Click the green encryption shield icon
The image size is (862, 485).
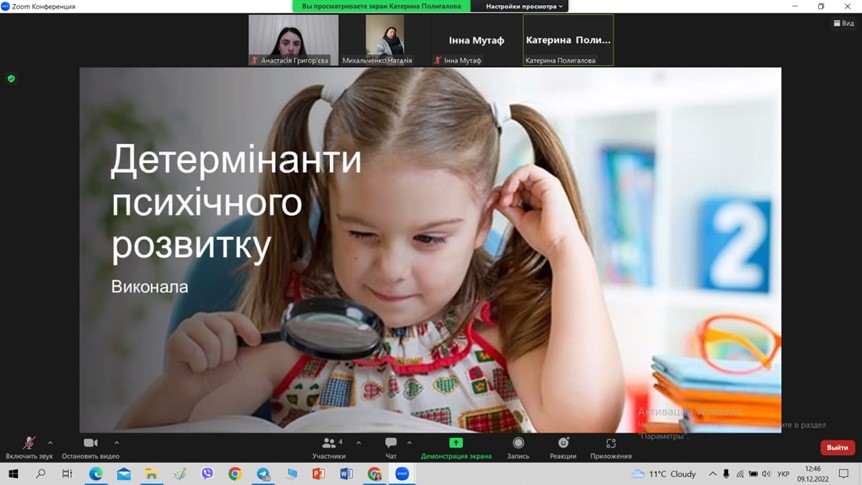click(11, 78)
